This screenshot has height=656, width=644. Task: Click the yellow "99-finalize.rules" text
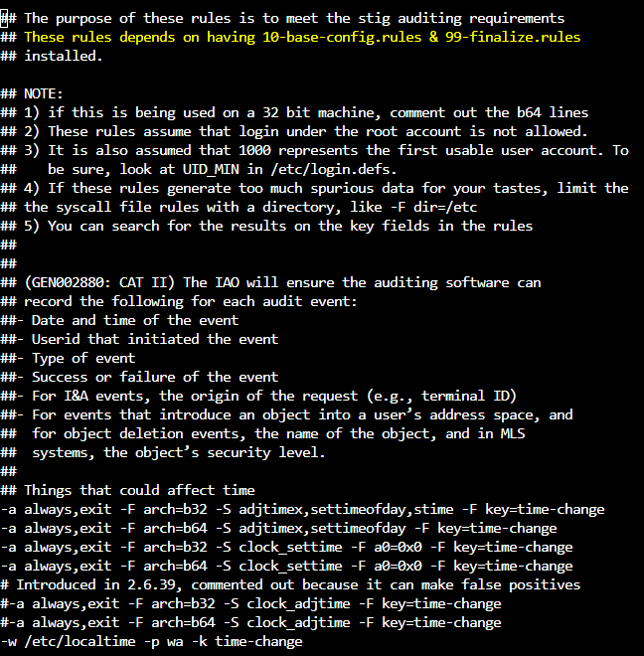coord(516,38)
